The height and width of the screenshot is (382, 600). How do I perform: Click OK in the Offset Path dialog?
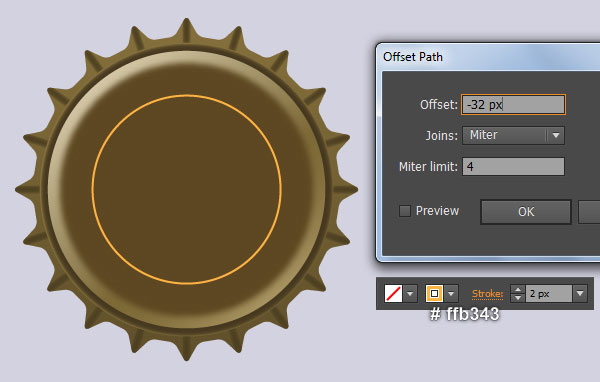(x=526, y=212)
